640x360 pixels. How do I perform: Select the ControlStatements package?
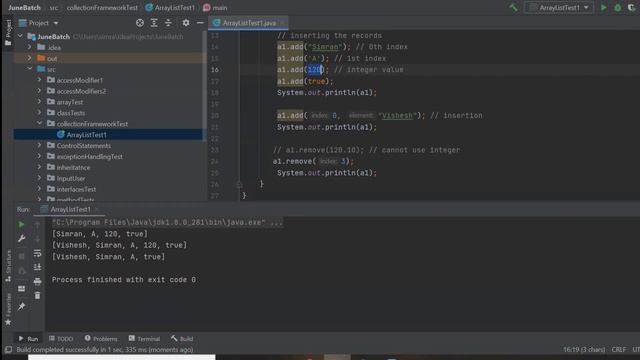pos(84,146)
